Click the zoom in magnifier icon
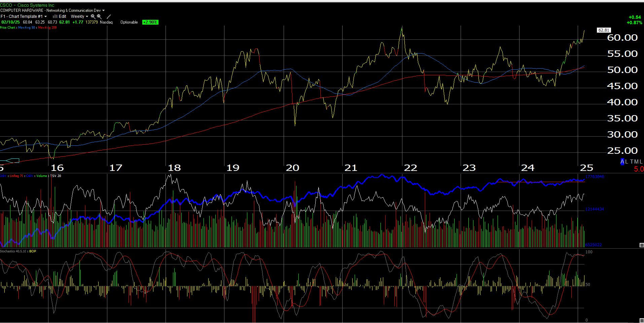The width and height of the screenshot is (644, 323). [x=93, y=16]
